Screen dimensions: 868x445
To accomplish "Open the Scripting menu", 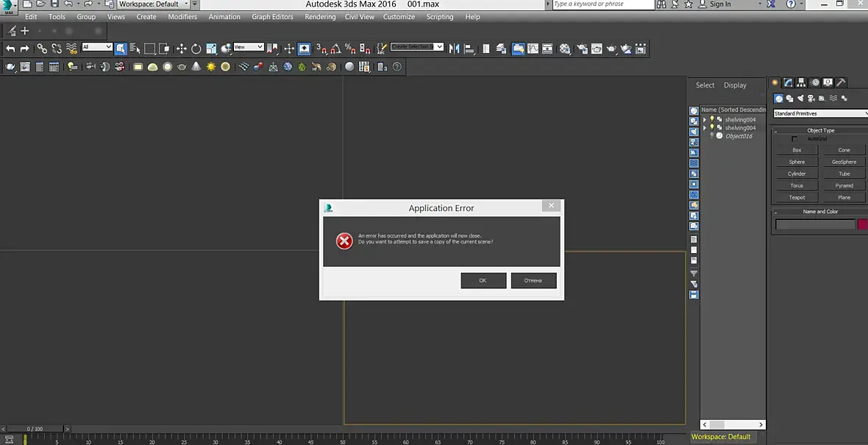I will point(440,17).
